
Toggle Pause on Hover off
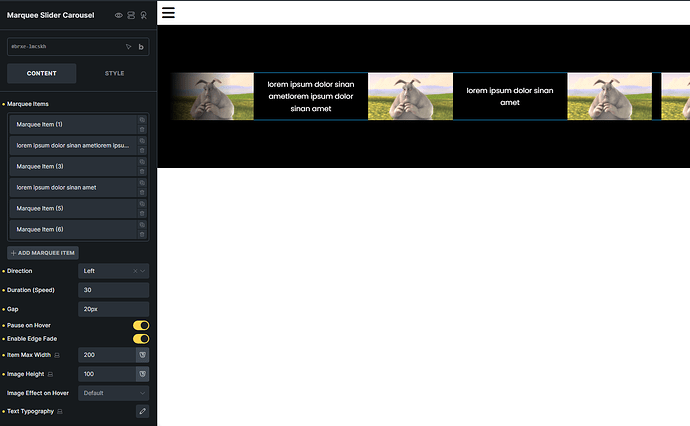(141, 325)
